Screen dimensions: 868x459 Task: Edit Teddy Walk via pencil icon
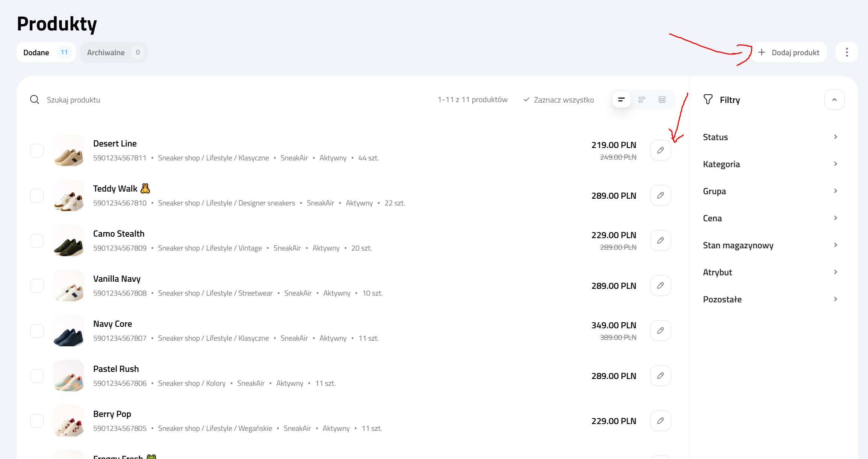coord(660,195)
